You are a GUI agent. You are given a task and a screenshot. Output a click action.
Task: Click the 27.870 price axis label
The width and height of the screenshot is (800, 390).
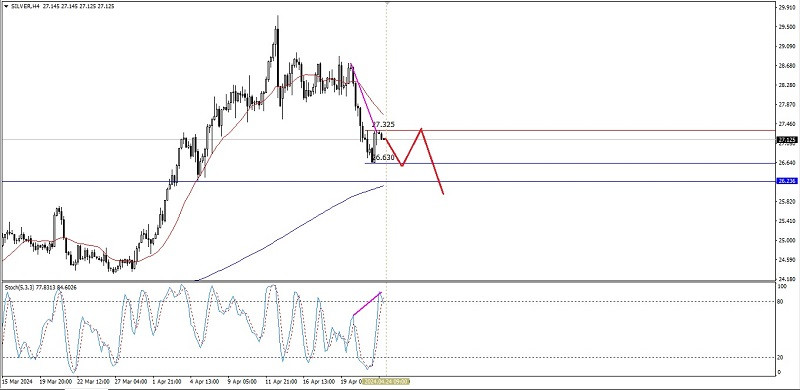click(x=786, y=105)
